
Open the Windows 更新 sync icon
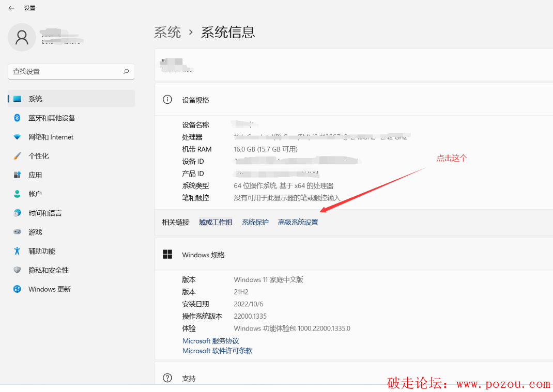pos(17,289)
